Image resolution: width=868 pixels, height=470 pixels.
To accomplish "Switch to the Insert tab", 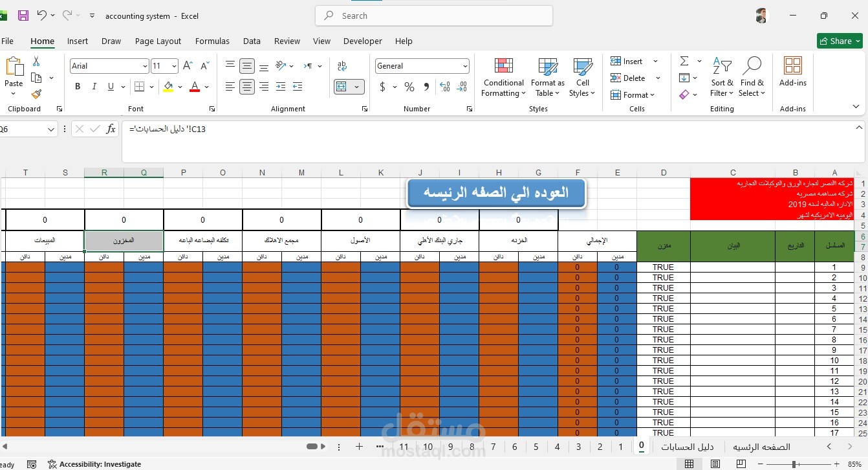I will [78, 41].
